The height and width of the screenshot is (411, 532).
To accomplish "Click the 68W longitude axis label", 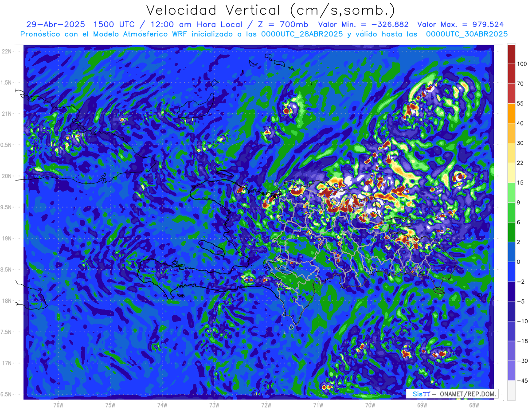I will pos(474,405).
